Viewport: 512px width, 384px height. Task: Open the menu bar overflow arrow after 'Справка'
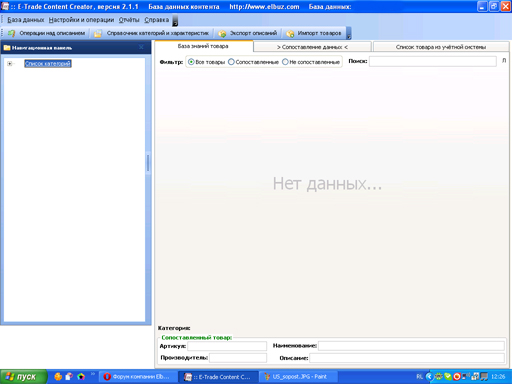pos(175,21)
